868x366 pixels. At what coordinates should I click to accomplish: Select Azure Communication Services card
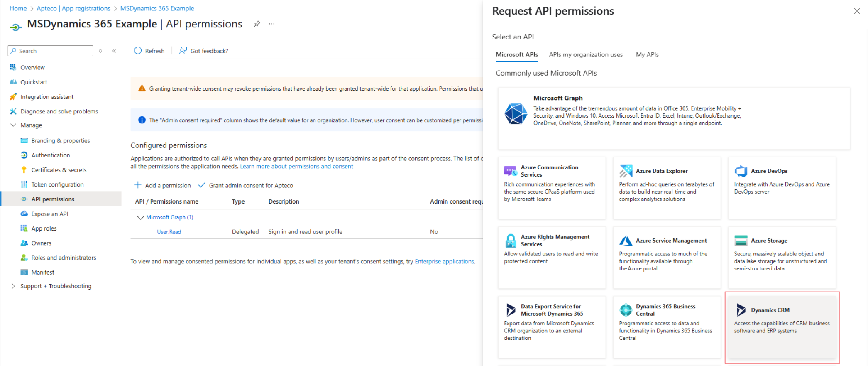coord(552,188)
